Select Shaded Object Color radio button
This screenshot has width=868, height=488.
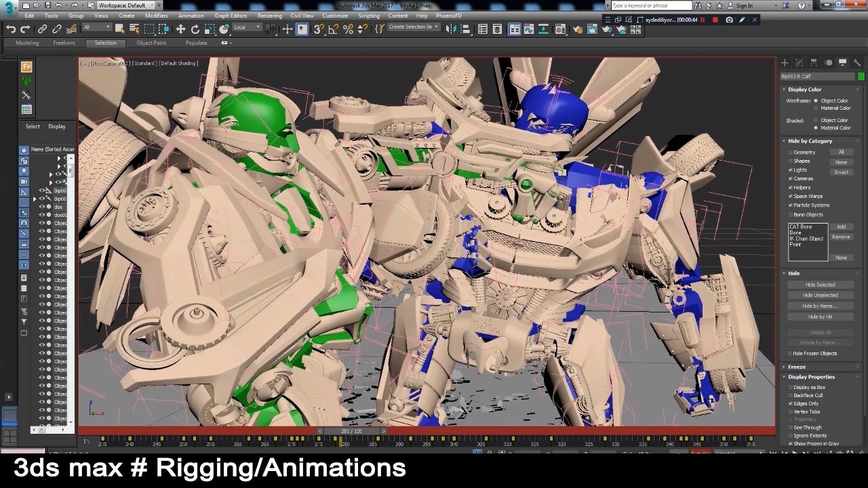tap(816, 120)
